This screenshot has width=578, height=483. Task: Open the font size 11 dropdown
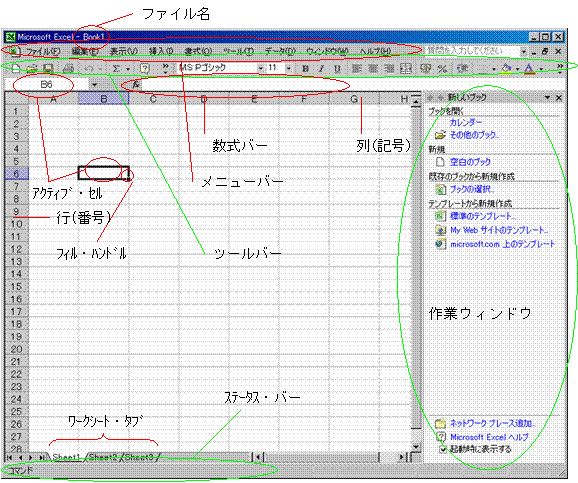(288, 68)
